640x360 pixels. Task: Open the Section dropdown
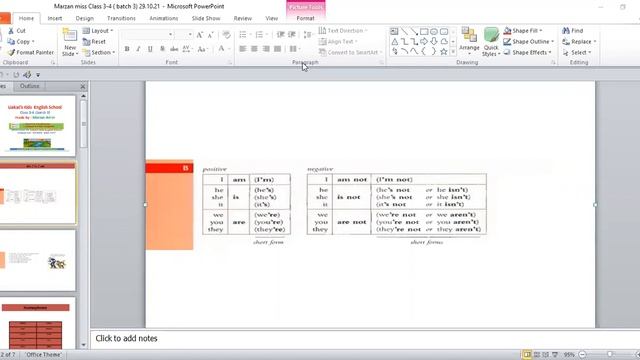[98, 52]
